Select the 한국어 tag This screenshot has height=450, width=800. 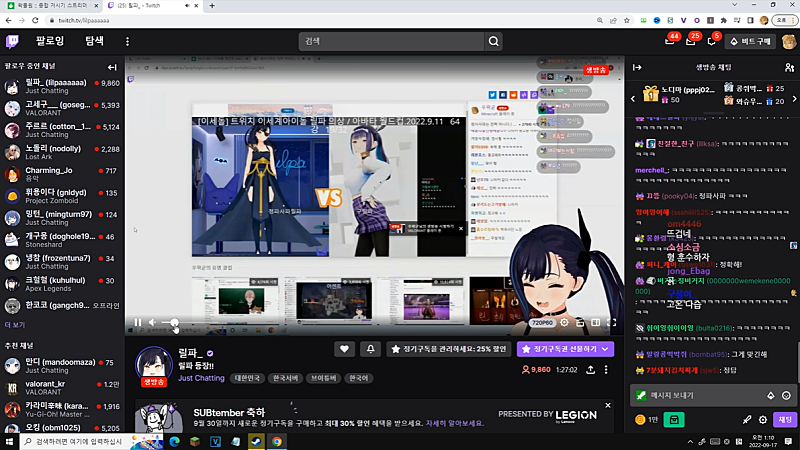pyautogui.click(x=358, y=378)
